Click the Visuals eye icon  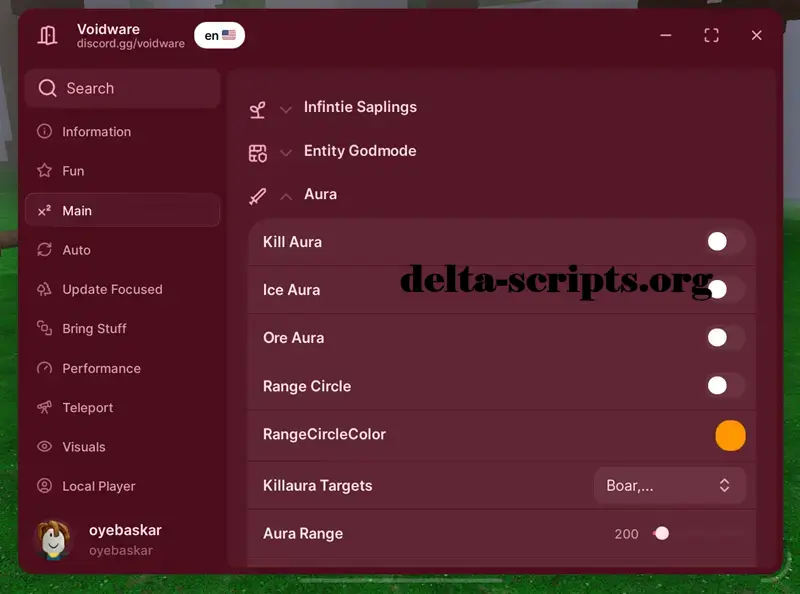pos(44,447)
